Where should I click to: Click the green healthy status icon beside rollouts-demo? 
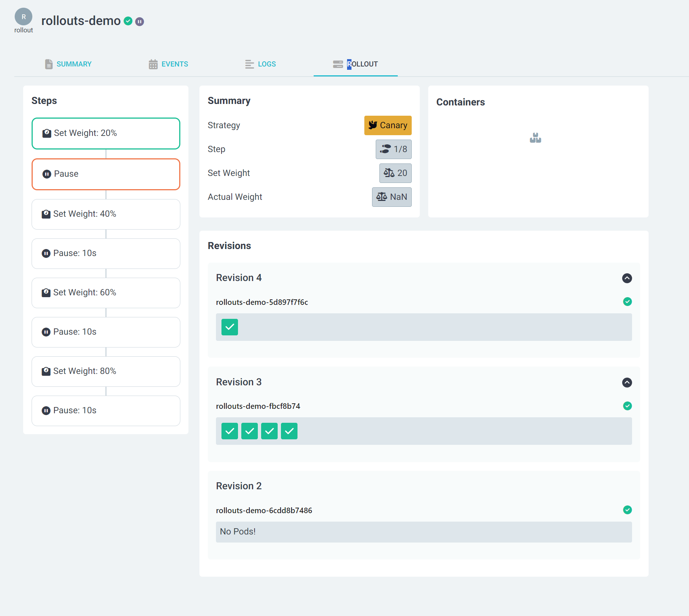tap(128, 21)
